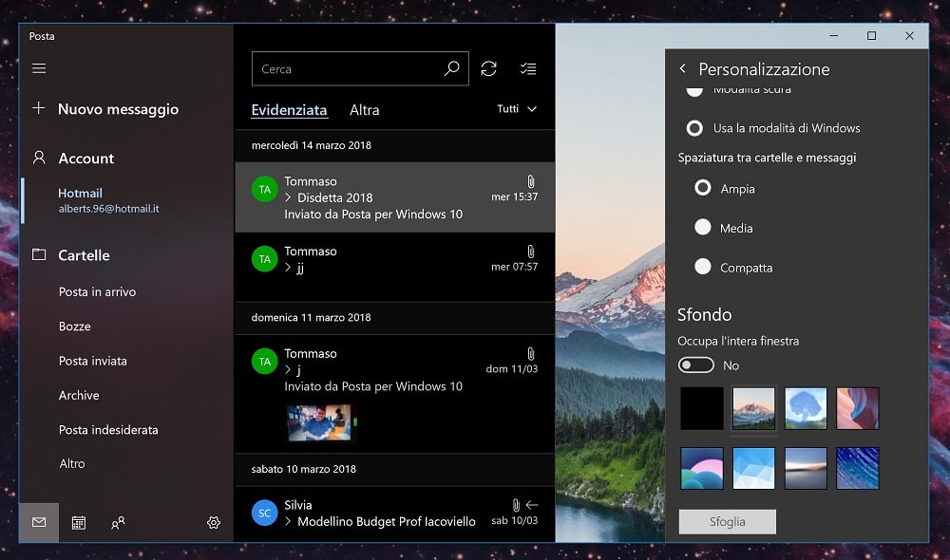Click attachment paperclip on Disdetta 2018

click(x=531, y=181)
